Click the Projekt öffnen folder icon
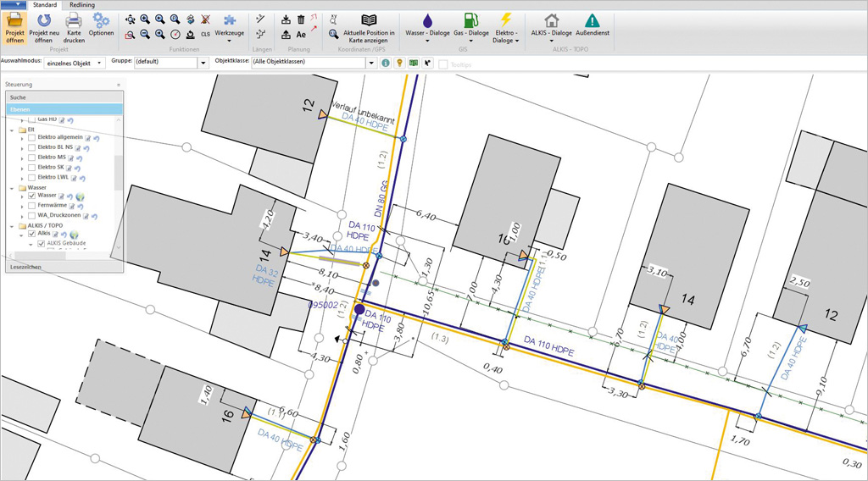868x481 pixels. click(x=14, y=20)
